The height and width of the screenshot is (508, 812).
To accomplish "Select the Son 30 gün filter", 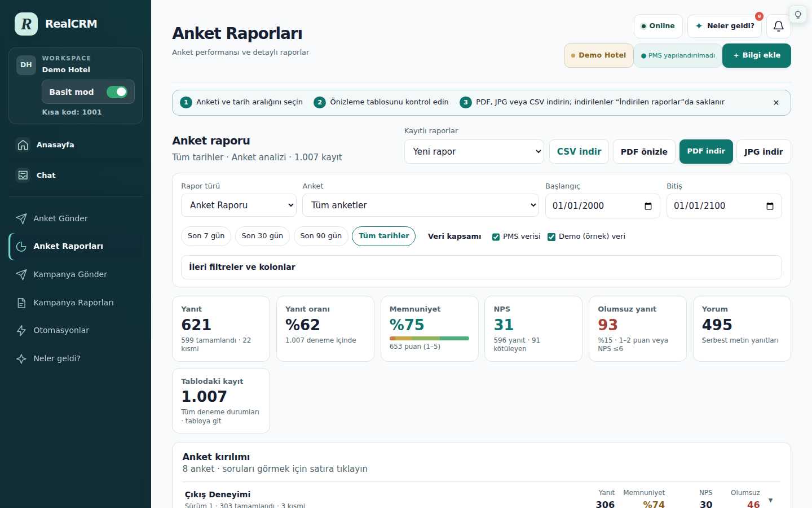I will pos(262,236).
